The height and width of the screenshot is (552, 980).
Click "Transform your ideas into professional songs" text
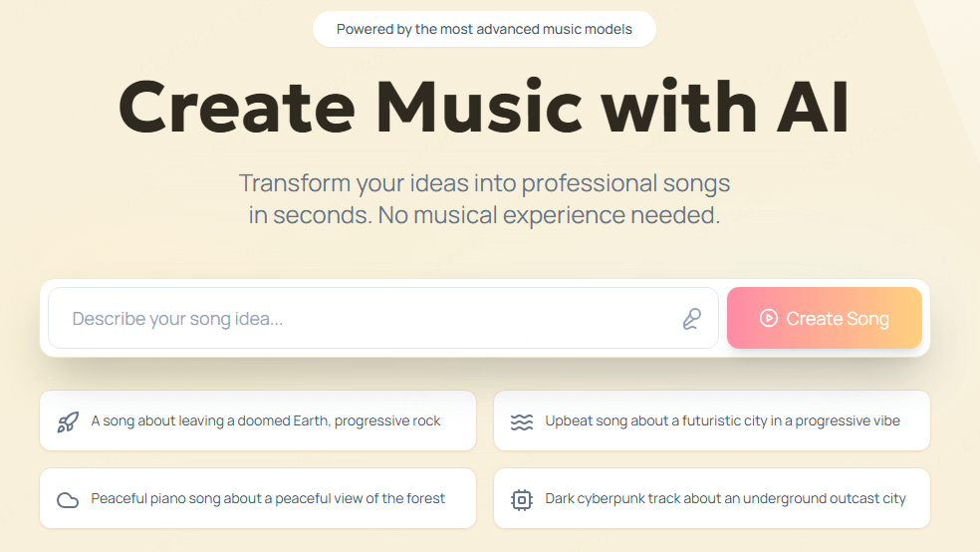tap(484, 183)
